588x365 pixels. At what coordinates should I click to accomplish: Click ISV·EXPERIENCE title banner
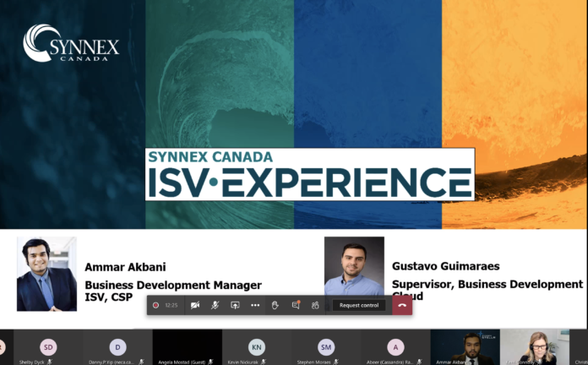[x=310, y=174]
